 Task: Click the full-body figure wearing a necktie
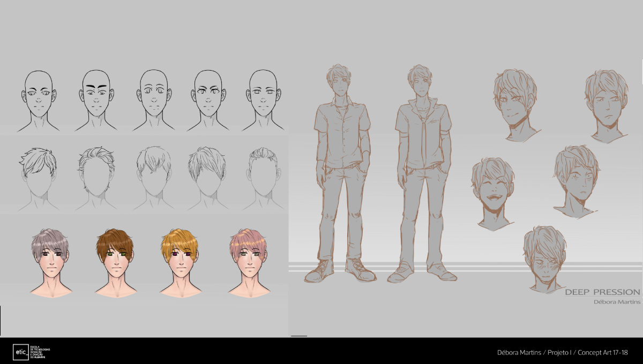point(424,171)
